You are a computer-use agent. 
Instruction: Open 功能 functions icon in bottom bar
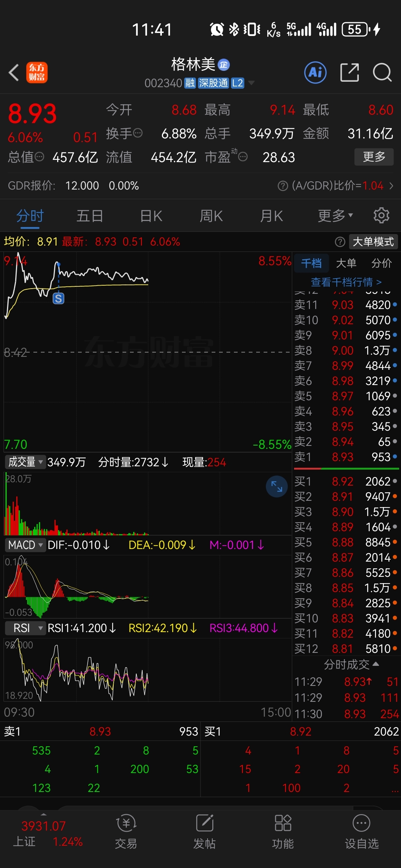coord(283,832)
